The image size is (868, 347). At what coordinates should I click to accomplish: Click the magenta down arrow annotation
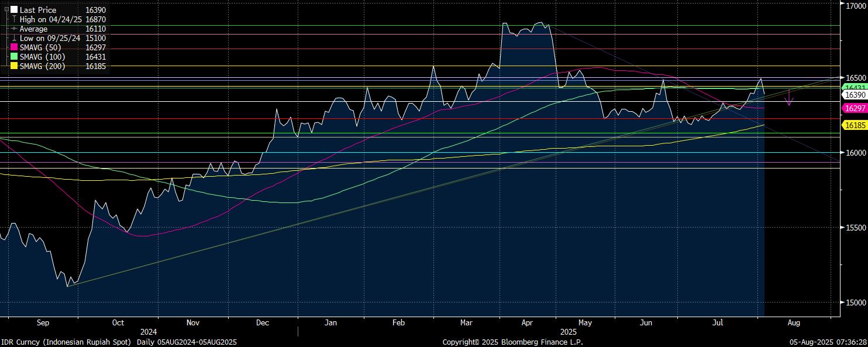(789, 98)
